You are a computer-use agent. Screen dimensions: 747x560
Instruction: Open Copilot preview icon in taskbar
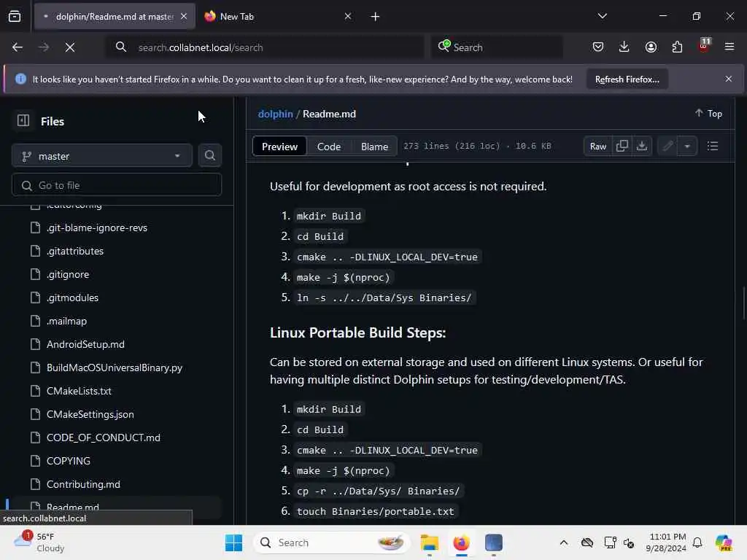coord(724,542)
